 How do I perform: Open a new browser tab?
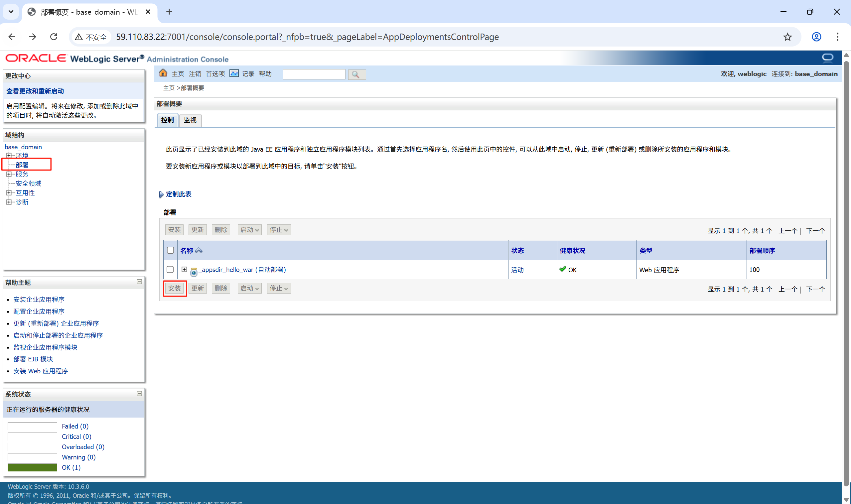point(169,12)
